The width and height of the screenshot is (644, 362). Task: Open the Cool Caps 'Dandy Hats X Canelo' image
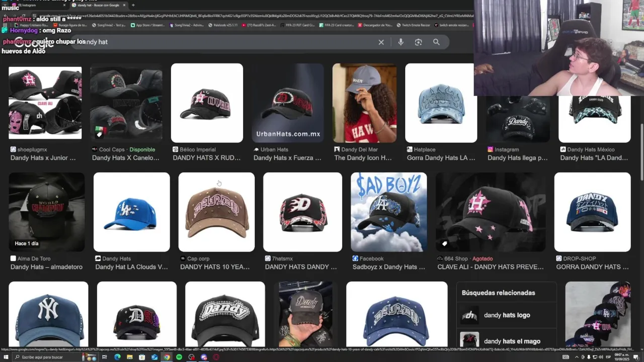[126, 103]
